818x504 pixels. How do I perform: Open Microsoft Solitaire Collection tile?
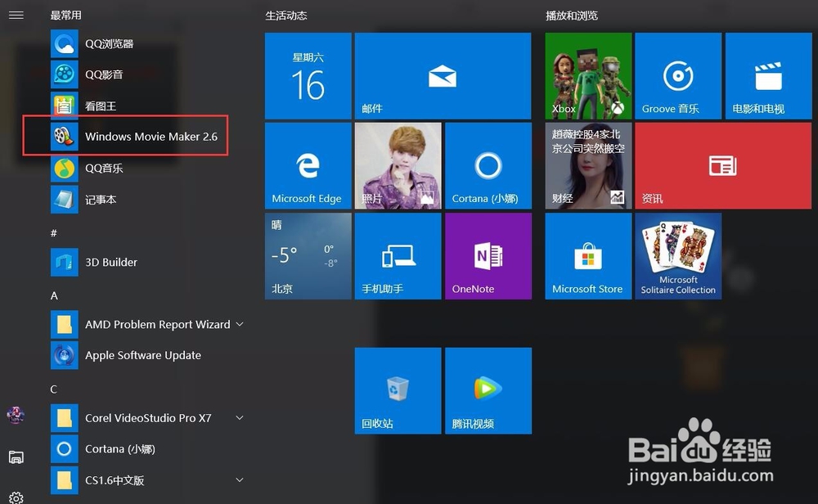click(678, 255)
